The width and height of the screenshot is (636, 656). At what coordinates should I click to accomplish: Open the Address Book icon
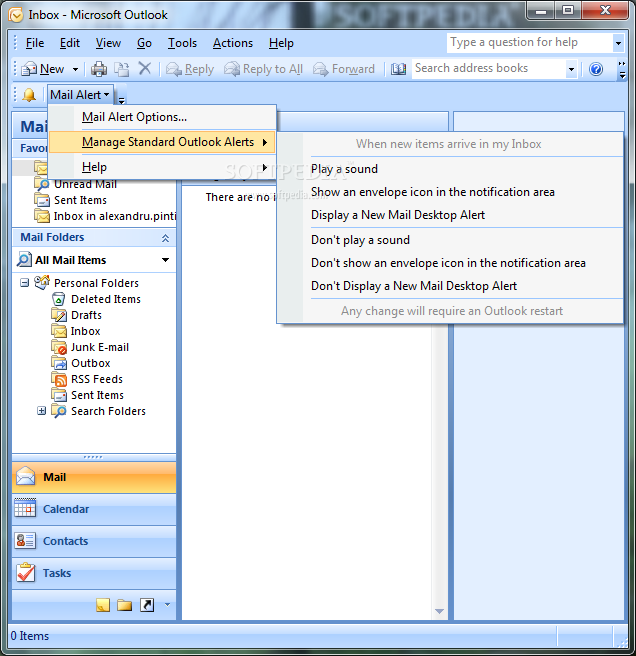[398, 69]
